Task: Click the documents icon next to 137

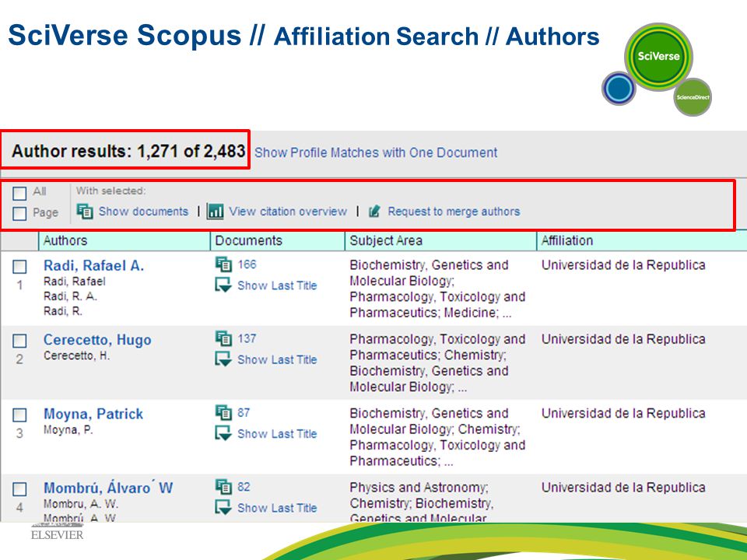Action: (223, 338)
